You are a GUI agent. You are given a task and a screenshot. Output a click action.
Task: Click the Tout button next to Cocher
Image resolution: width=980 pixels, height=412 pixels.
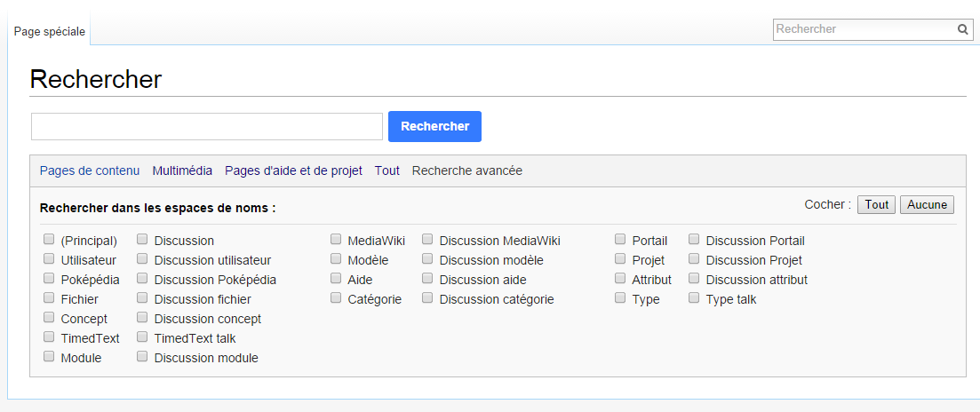click(876, 205)
